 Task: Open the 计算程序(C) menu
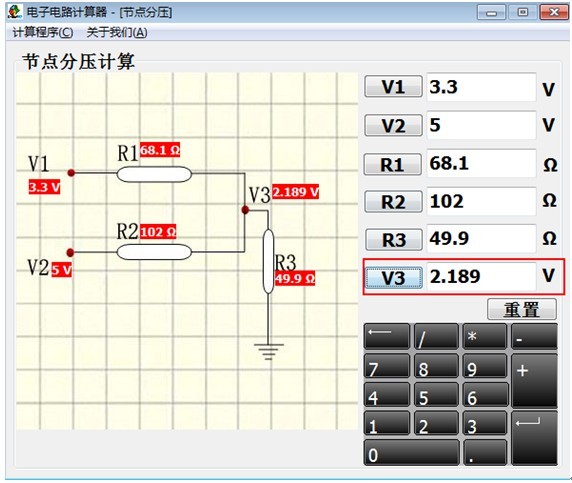[43, 32]
